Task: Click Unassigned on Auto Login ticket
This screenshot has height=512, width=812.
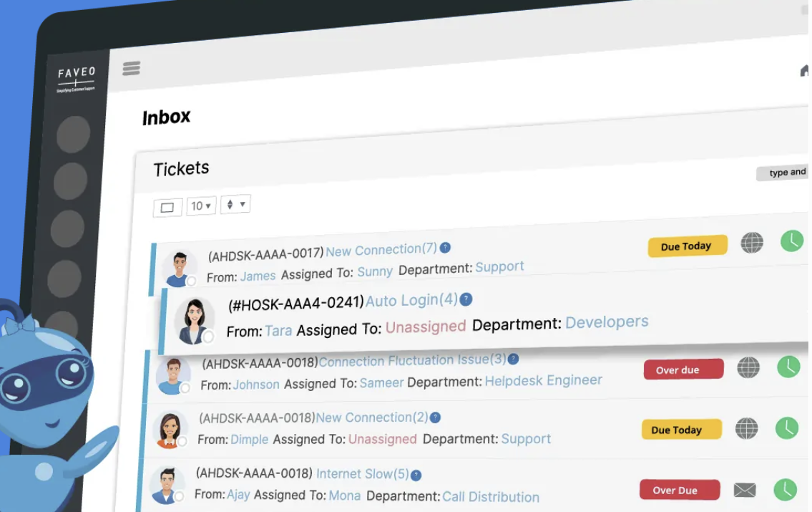Action: (426, 327)
